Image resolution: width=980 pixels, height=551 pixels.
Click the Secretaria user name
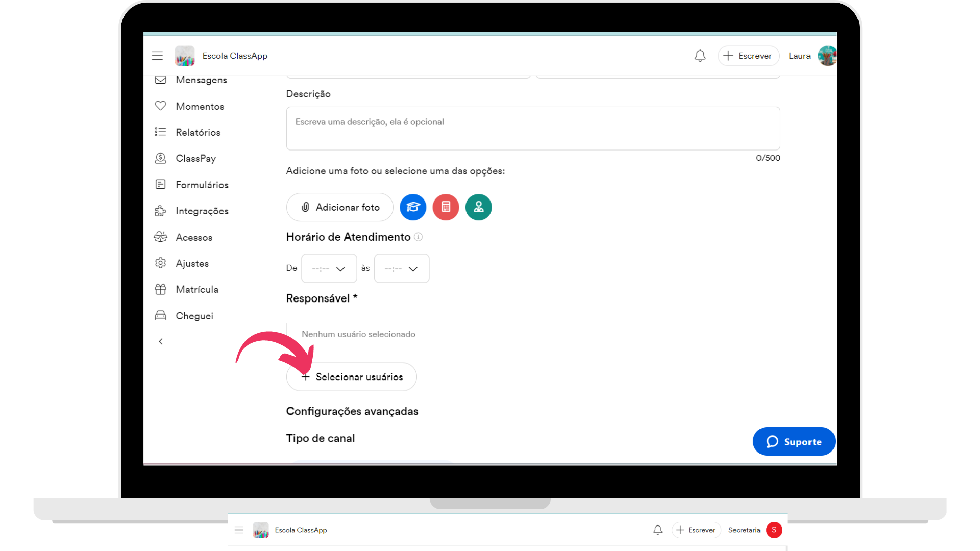click(x=744, y=530)
